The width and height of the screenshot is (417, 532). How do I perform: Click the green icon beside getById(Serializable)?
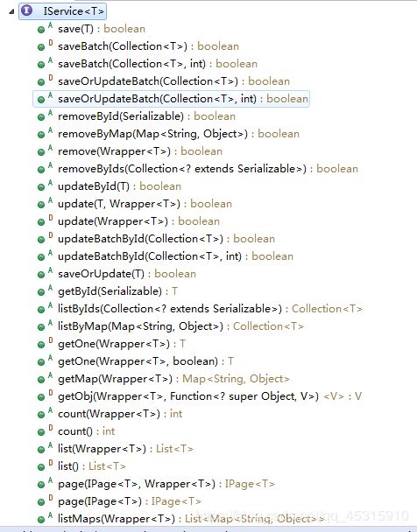pyautogui.click(x=41, y=292)
